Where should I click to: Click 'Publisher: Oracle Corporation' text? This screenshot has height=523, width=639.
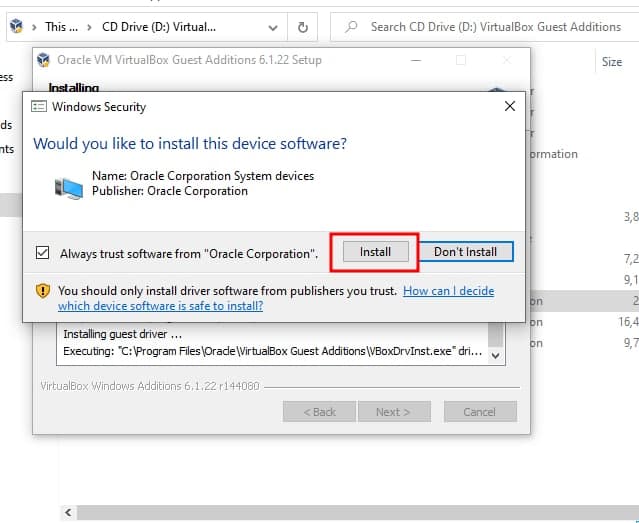click(170, 191)
